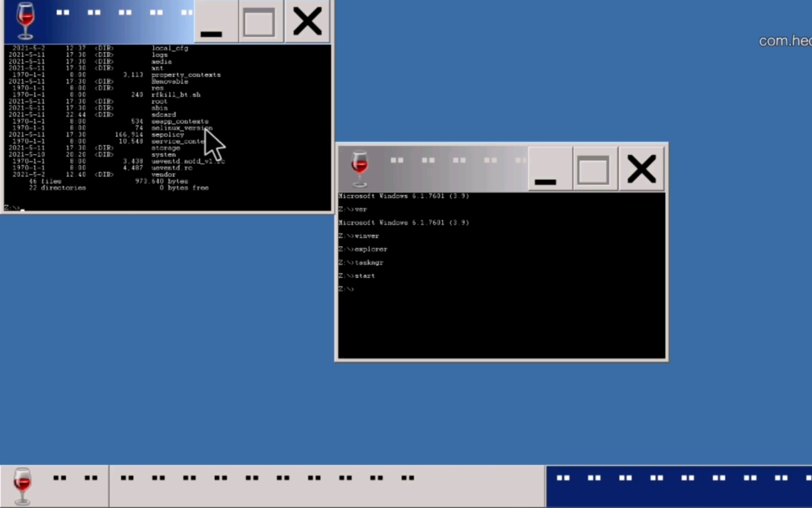Click the '973,640 bytes' total size text
Viewport: 812px width, 508px height.
(162, 181)
